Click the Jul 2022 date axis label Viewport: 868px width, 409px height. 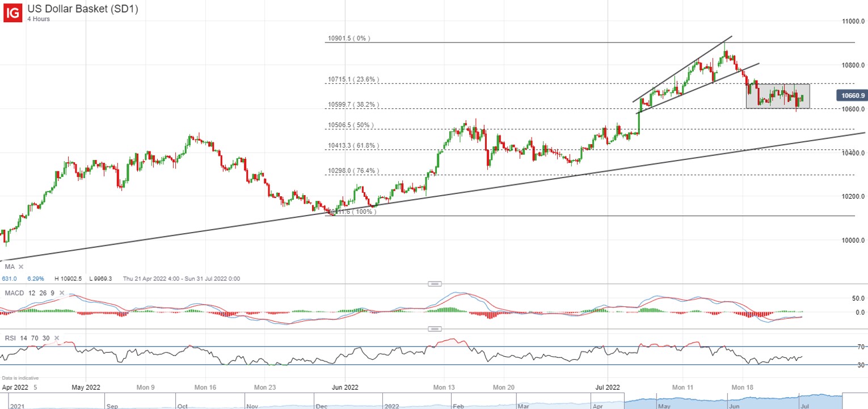608,387
